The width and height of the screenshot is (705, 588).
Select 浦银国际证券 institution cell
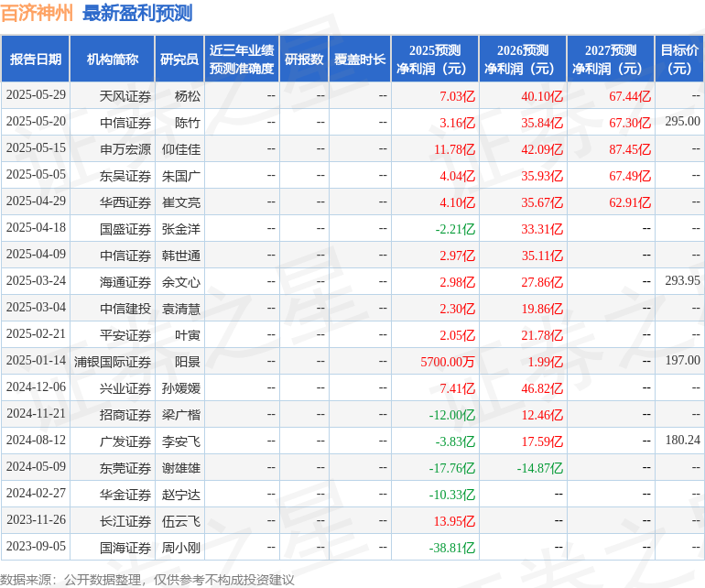pos(113,361)
